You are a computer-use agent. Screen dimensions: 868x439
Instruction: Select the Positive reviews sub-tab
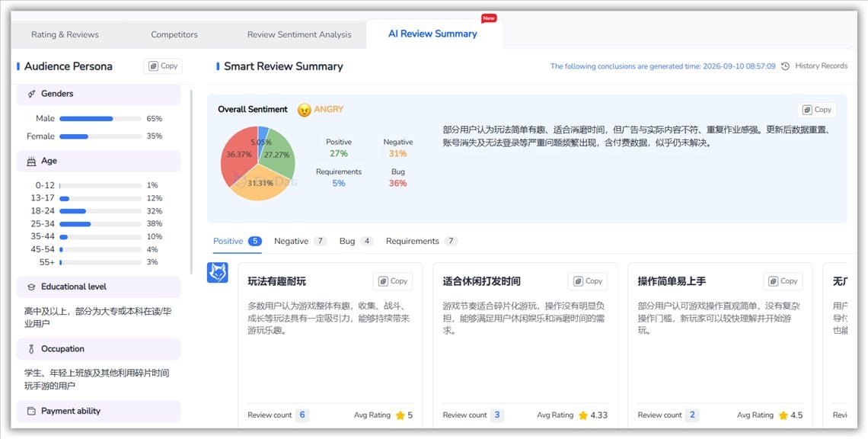point(237,241)
